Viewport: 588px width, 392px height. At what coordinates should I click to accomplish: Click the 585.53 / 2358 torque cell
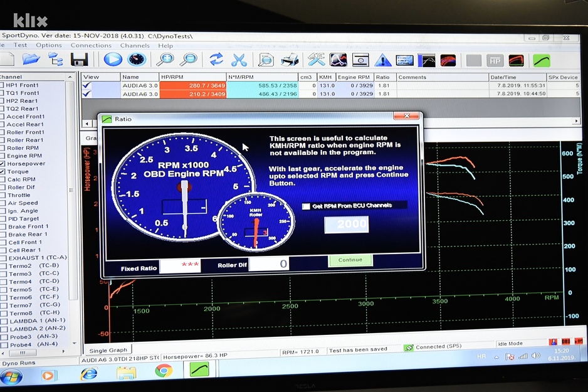tap(263, 85)
